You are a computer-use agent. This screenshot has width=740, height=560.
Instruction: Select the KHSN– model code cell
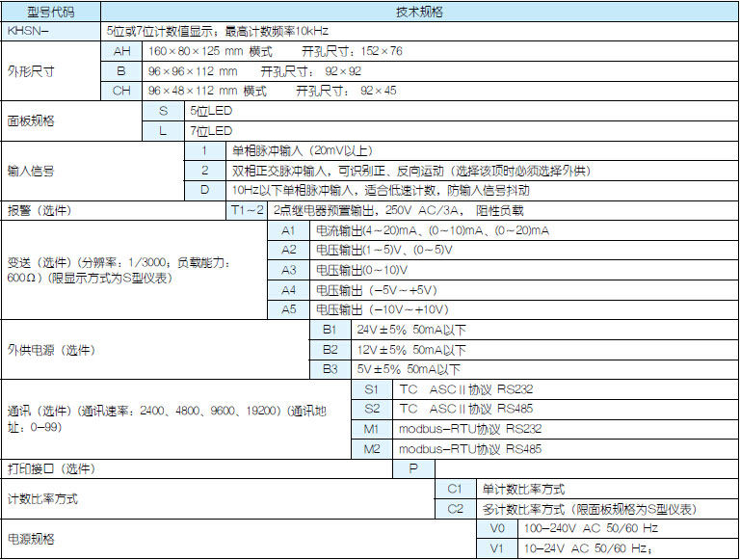[50, 31]
